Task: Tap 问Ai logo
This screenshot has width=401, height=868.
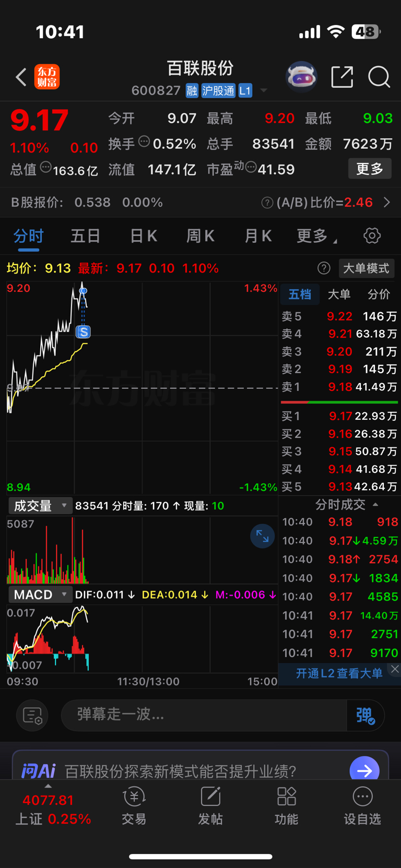Action: click(38, 770)
